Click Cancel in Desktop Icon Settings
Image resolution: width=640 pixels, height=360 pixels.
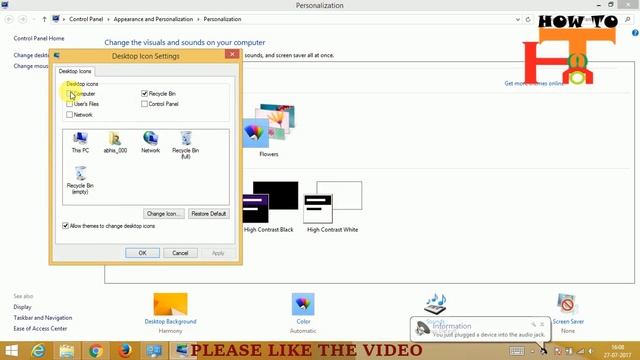tap(180, 253)
